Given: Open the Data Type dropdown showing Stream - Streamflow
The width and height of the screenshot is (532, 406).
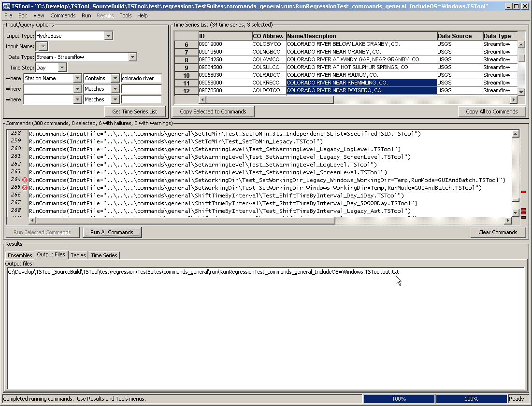Looking at the screenshot, I should pyautogui.click(x=132, y=56).
